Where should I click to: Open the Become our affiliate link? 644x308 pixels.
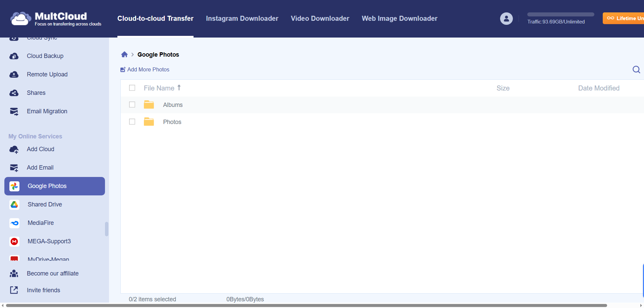click(x=53, y=273)
